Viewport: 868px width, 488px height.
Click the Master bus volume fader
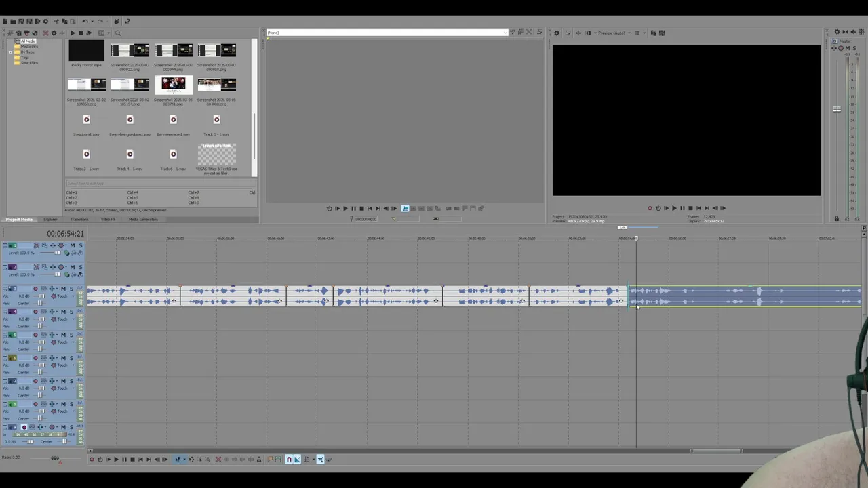pos(837,109)
